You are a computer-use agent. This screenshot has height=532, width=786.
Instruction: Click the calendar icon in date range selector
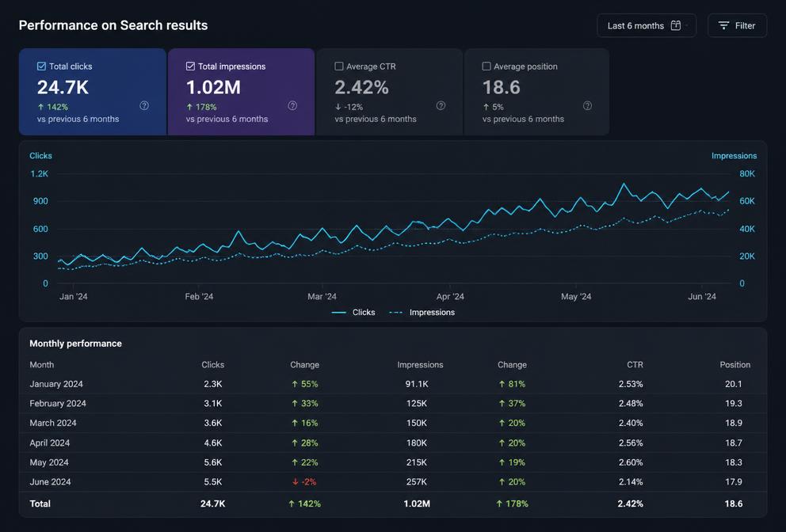click(x=676, y=25)
